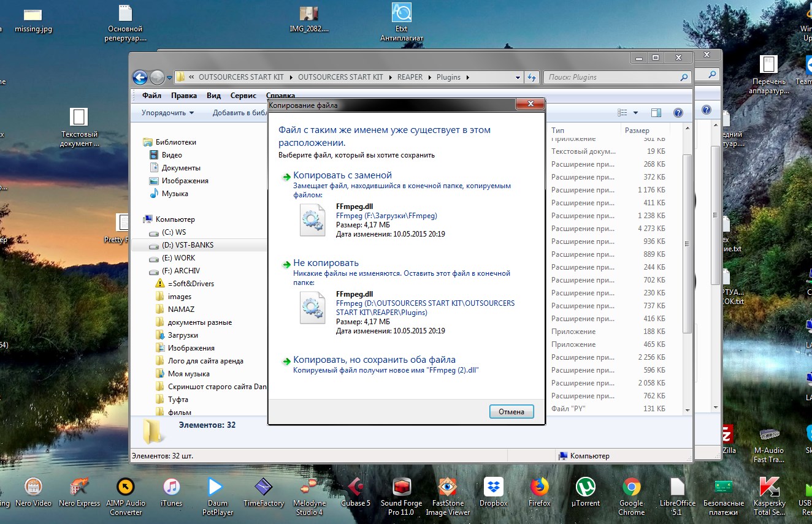Choose Копировать, но сохранить оба файла
The height and width of the screenshot is (524, 812).
[374, 360]
